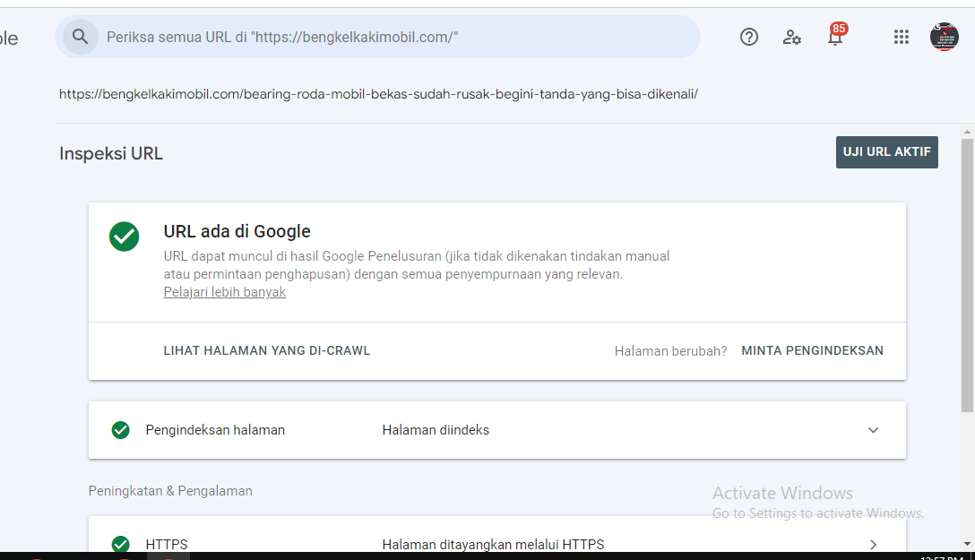Click Peningkatan & Pengalaman section label
The height and width of the screenshot is (560, 975).
pyautogui.click(x=170, y=491)
